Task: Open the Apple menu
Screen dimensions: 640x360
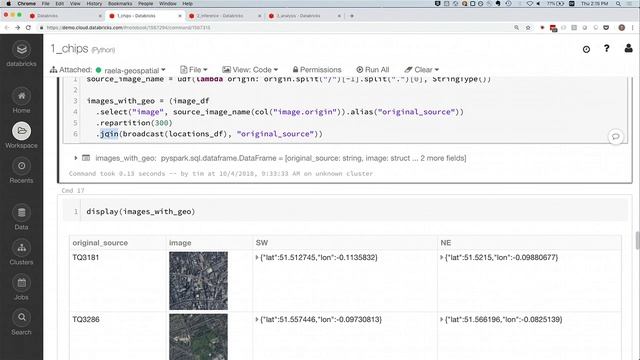Action: click(x=8, y=4)
